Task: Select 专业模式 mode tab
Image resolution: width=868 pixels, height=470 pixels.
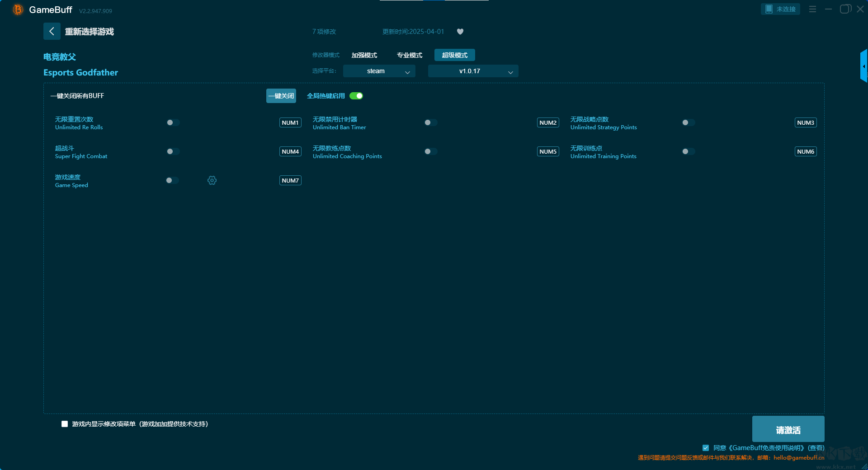Action: click(409, 55)
